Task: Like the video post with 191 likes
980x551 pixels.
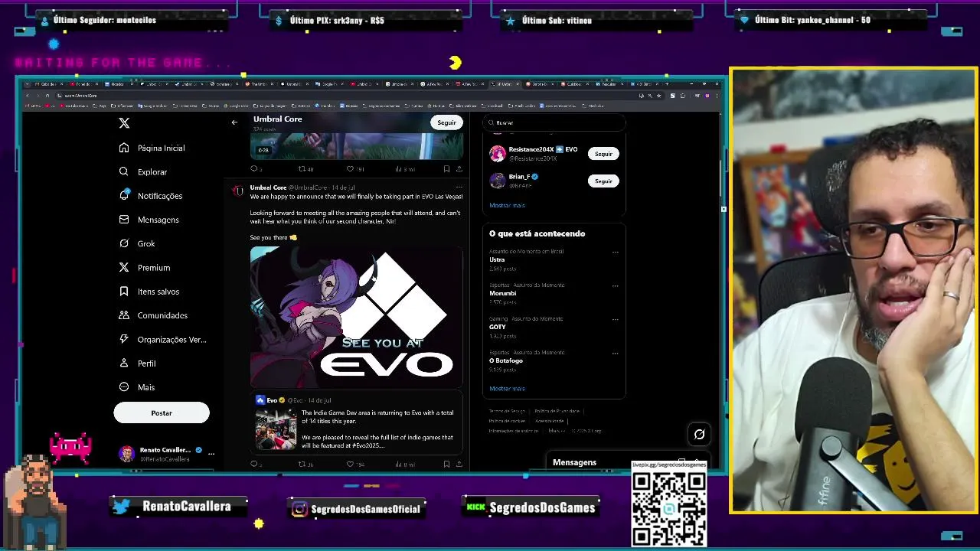Action: [x=354, y=169]
